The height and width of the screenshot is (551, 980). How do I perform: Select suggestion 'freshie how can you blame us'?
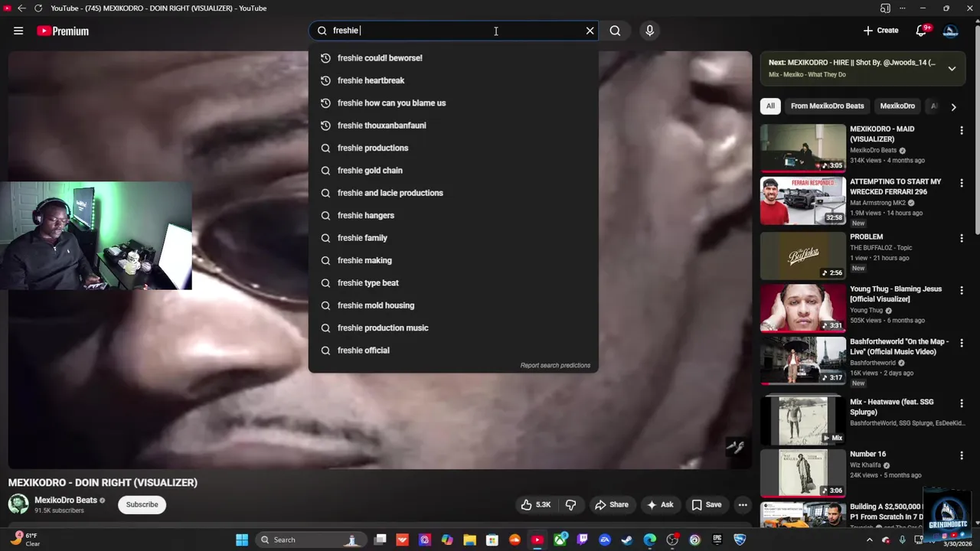tap(453, 103)
